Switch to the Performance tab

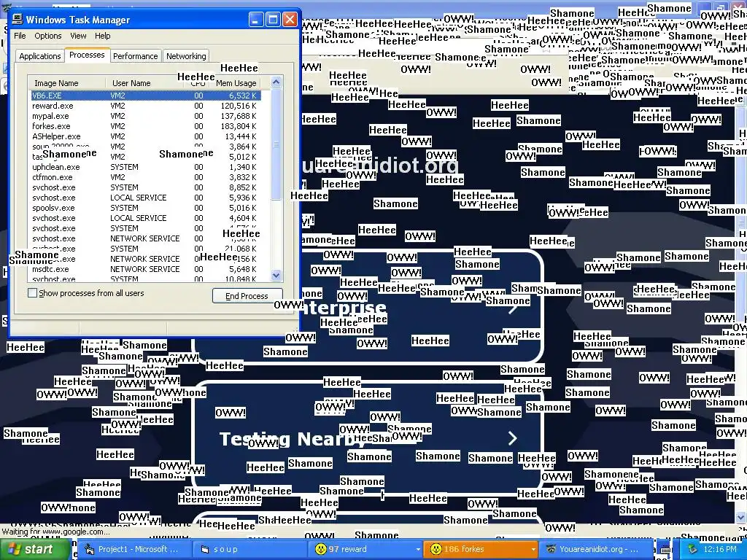[135, 56]
